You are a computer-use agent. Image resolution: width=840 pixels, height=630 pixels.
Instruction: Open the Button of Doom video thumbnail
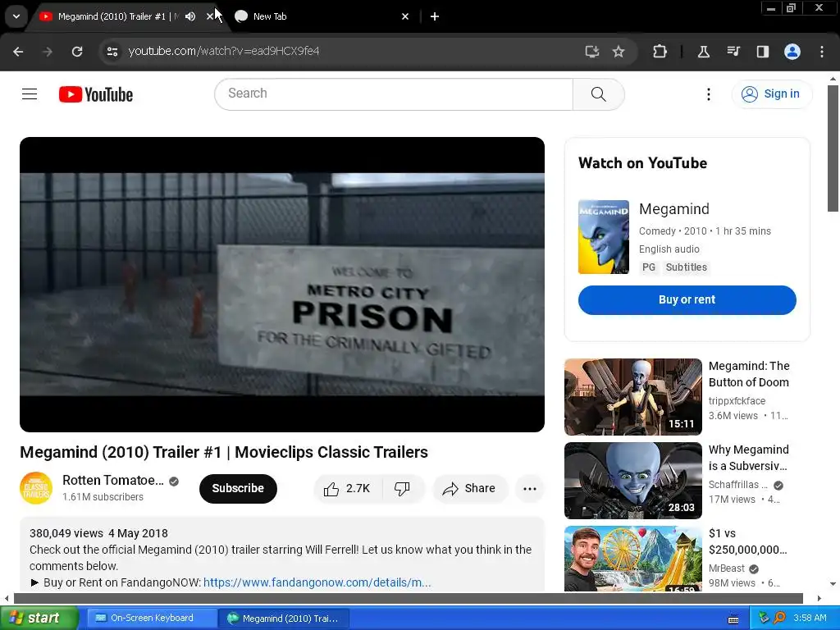tap(632, 396)
